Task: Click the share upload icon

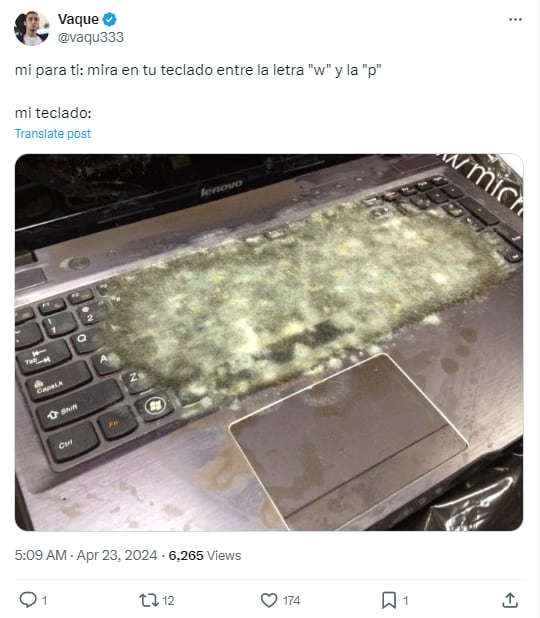Action: pos(510,600)
